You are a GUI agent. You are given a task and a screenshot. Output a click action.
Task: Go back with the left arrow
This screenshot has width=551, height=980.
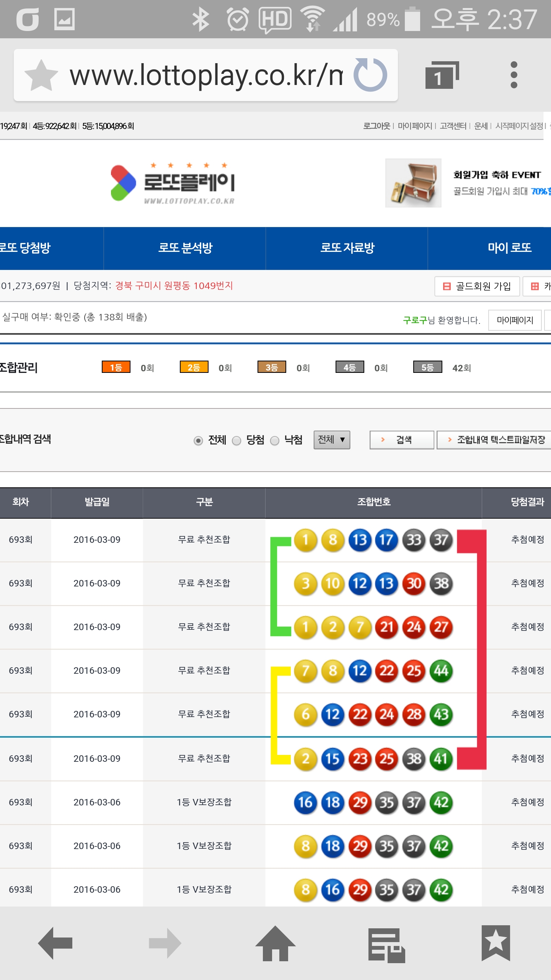(x=55, y=943)
